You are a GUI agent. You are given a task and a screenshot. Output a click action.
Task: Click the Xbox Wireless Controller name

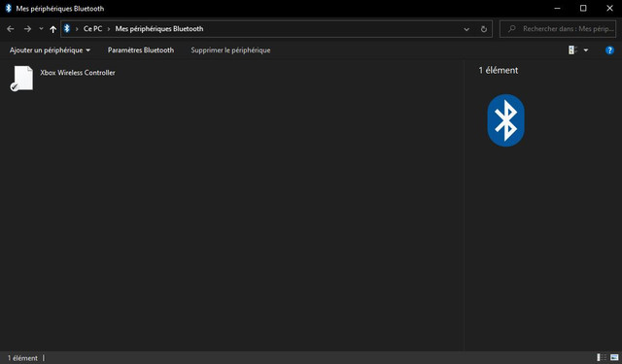[78, 73]
